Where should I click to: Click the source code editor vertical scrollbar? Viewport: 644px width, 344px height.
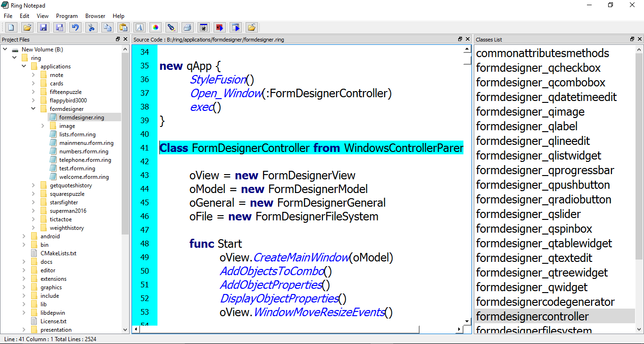point(467,189)
